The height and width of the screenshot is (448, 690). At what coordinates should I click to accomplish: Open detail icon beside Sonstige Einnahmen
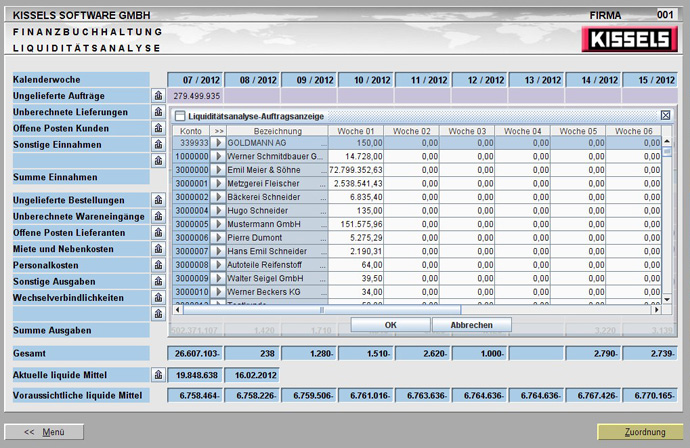(158, 144)
